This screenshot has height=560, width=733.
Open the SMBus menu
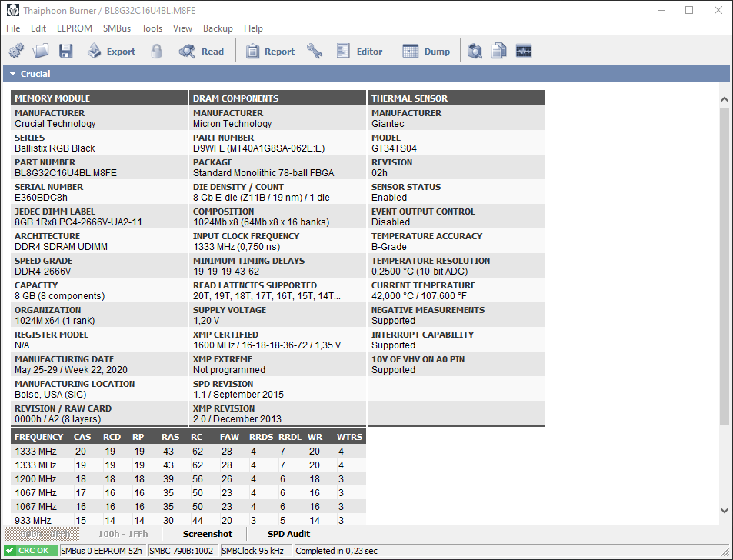click(117, 28)
